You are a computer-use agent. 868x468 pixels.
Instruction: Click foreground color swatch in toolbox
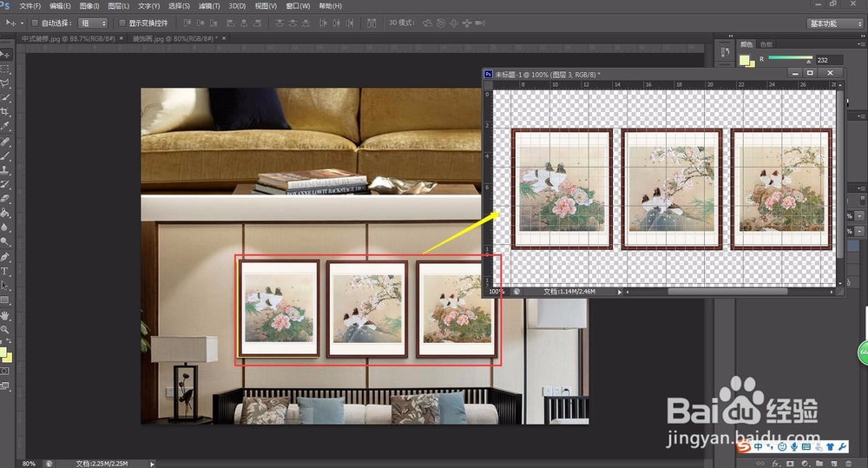pos(3,353)
